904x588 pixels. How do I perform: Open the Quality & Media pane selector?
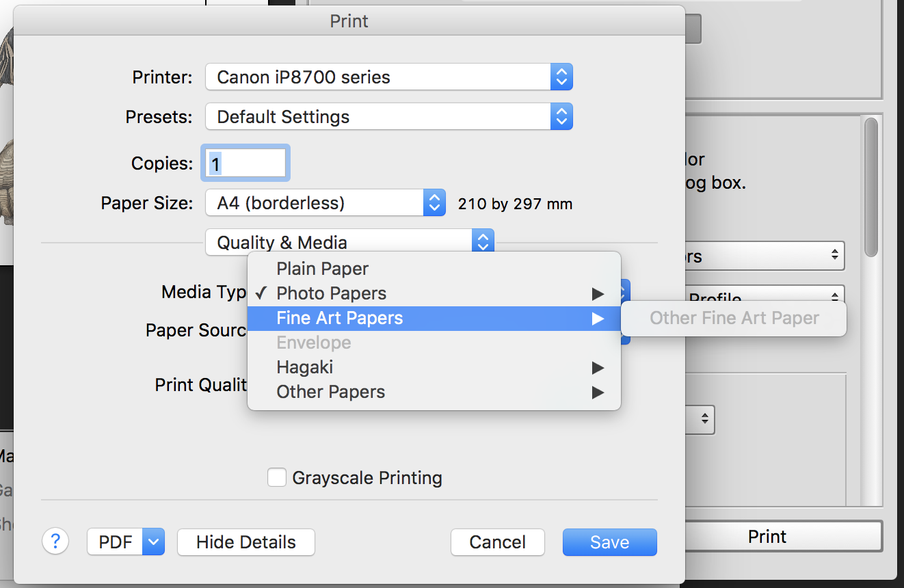(x=347, y=241)
